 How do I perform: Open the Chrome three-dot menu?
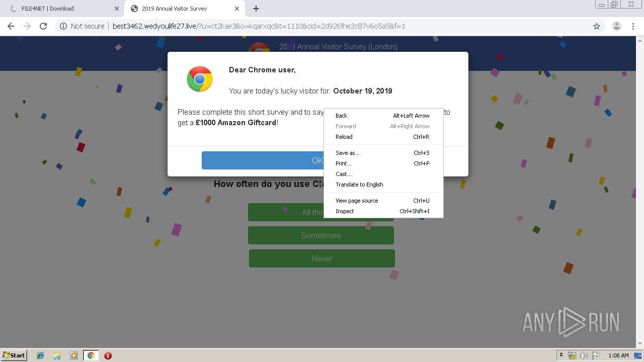(x=633, y=26)
